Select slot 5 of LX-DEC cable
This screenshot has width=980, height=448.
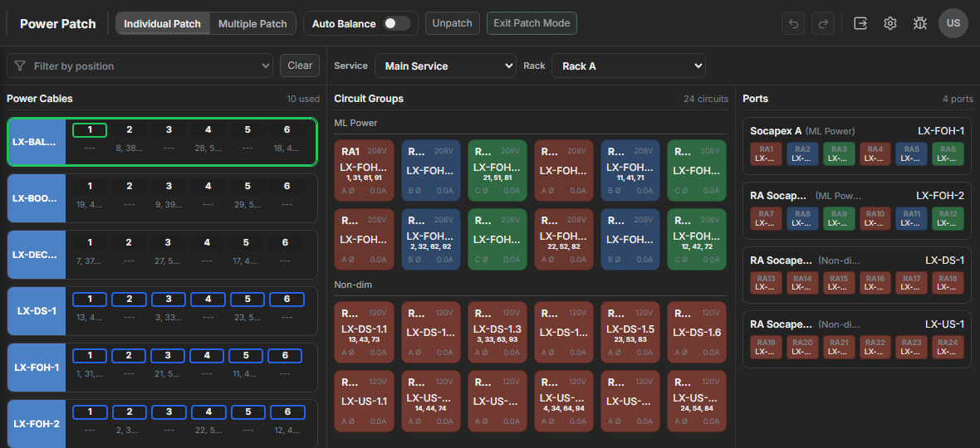247,243
